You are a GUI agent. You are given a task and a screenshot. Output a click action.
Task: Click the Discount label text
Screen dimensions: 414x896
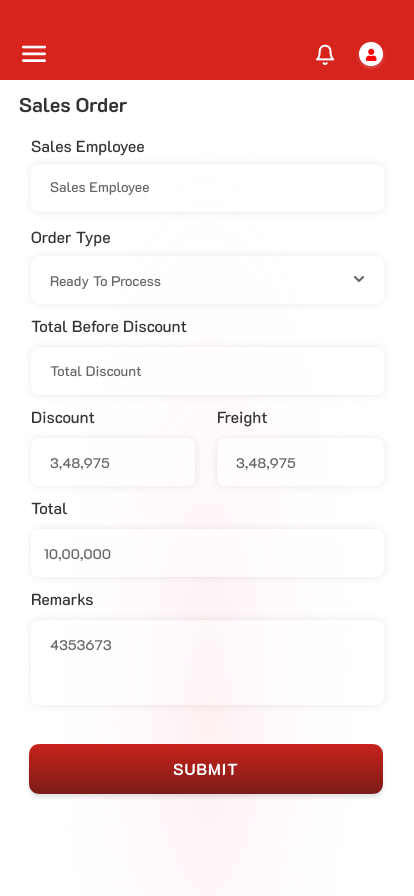click(x=63, y=418)
